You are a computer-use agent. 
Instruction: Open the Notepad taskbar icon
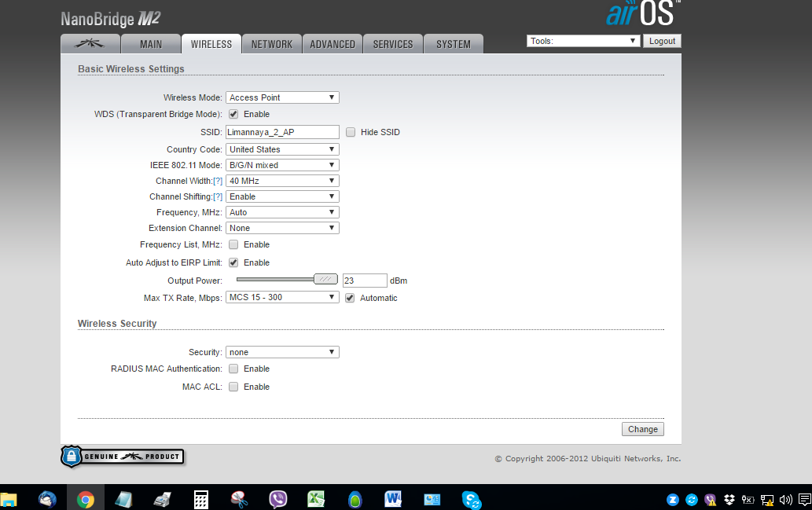coord(123,499)
